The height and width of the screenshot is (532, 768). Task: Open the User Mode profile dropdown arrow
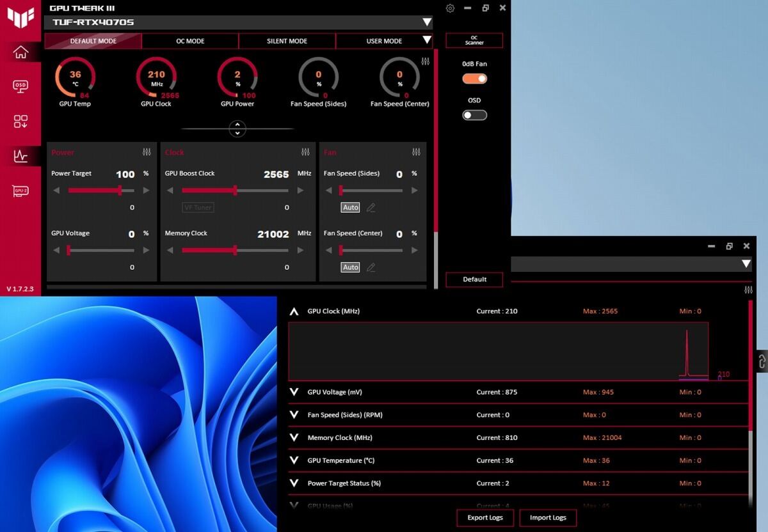coord(427,40)
